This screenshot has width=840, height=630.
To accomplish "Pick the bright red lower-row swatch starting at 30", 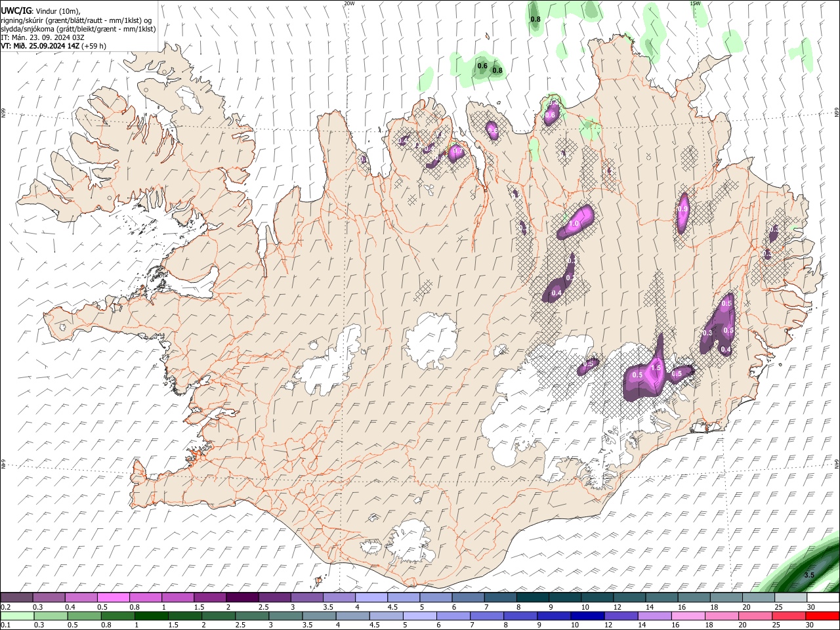I will coord(822,616).
